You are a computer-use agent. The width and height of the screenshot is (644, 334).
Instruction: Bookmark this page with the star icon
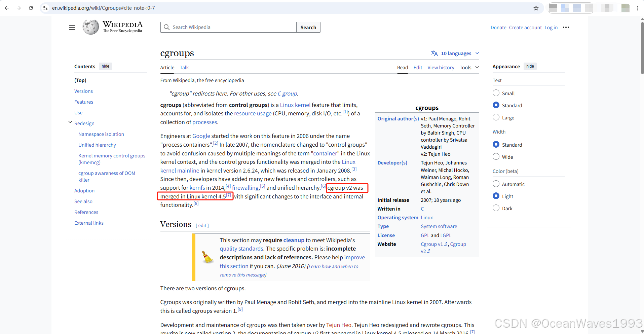(x=536, y=8)
